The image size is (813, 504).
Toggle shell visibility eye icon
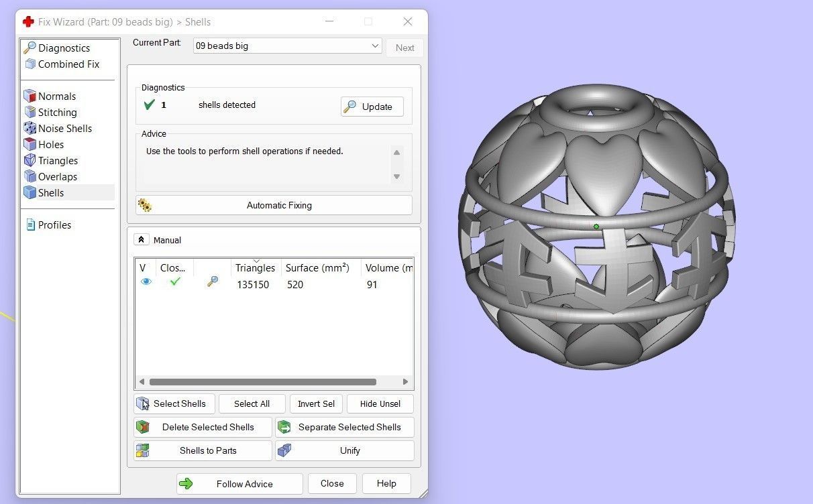[146, 282]
